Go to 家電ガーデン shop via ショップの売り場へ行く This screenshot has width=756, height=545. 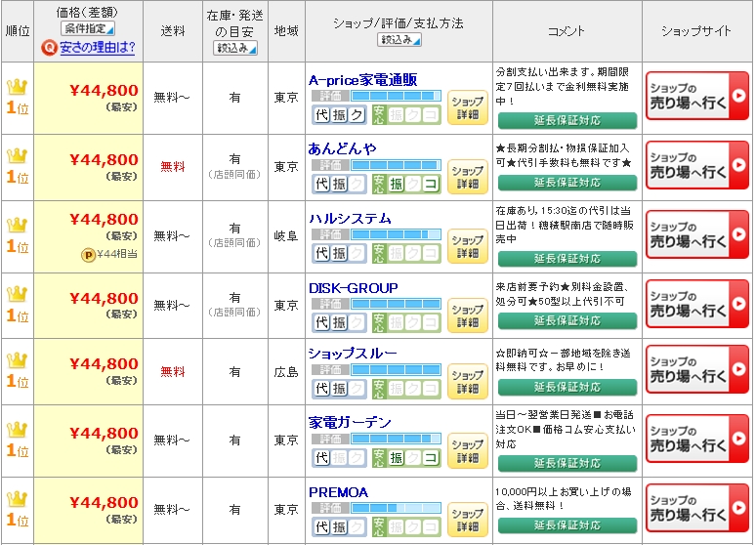697,439
